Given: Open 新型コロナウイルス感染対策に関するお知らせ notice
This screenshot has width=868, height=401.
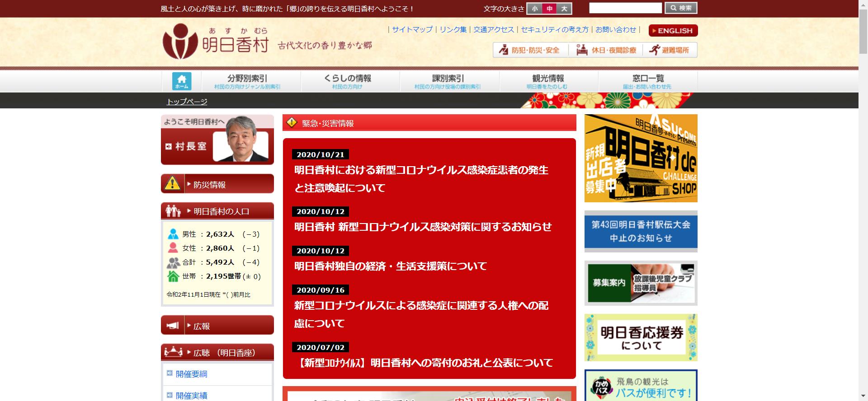Looking at the screenshot, I should pyautogui.click(x=423, y=227).
